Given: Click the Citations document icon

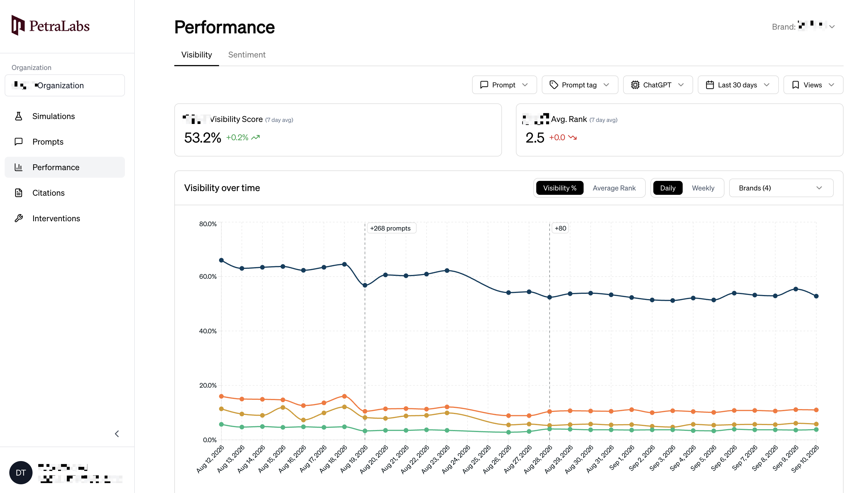Looking at the screenshot, I should 19,193.
